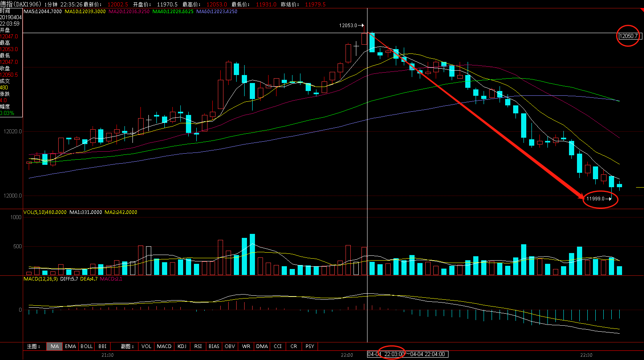Viewport: 644px width, 360px height.
Task: Open the CR indicator tab
Action: coord(294,346)
